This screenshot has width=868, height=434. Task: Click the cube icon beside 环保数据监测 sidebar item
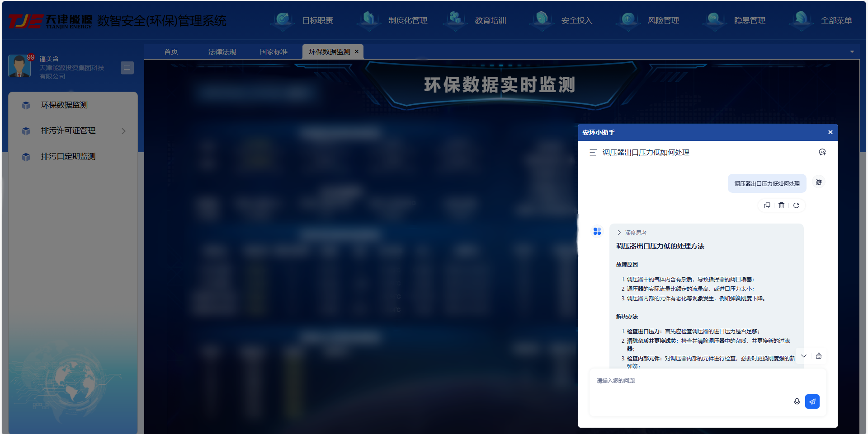pos(26,105)
